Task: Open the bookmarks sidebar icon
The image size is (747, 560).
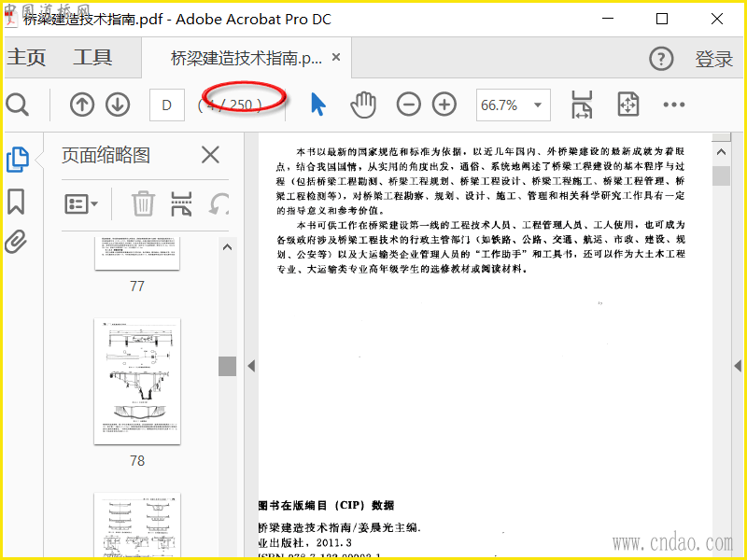Action: click(16, 202)
